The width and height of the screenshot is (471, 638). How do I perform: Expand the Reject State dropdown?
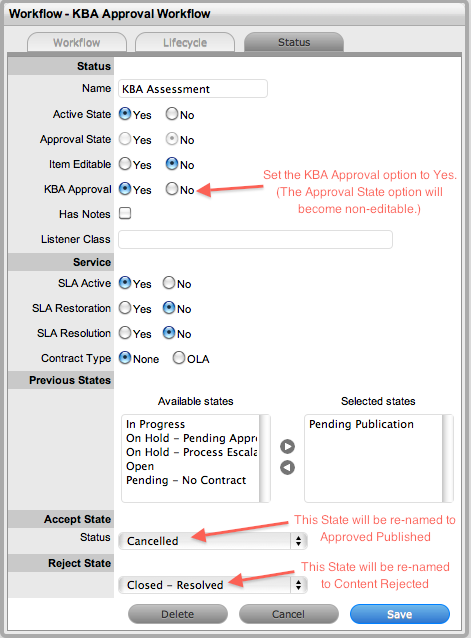pyautogui.click(x=213, y=585)
